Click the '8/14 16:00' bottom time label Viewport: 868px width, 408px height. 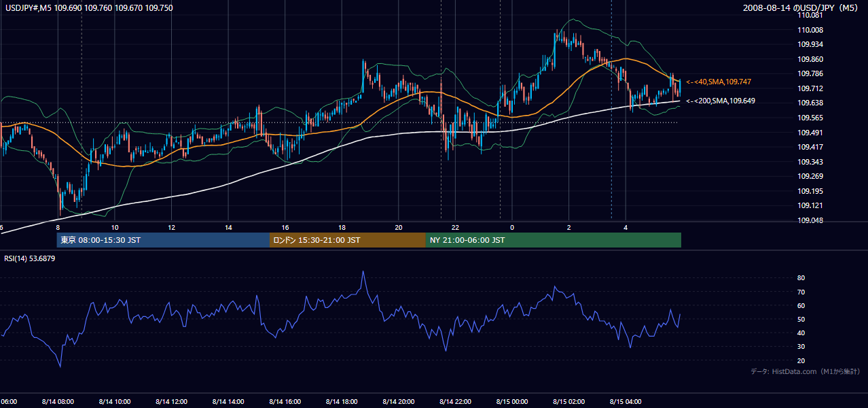click(x=285, y=401)
